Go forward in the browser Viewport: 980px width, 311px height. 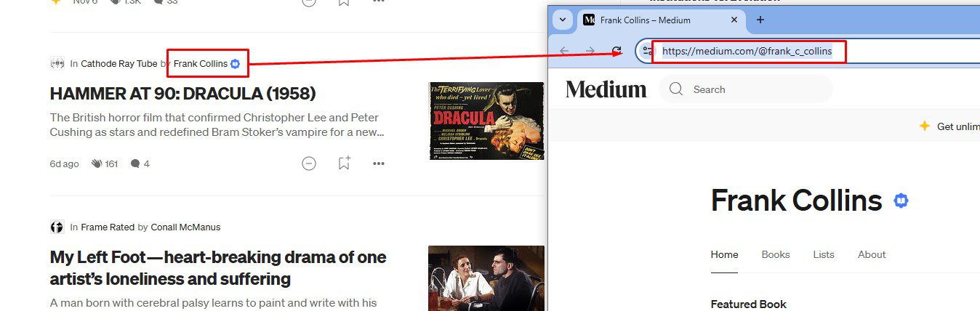click(590, 51)
